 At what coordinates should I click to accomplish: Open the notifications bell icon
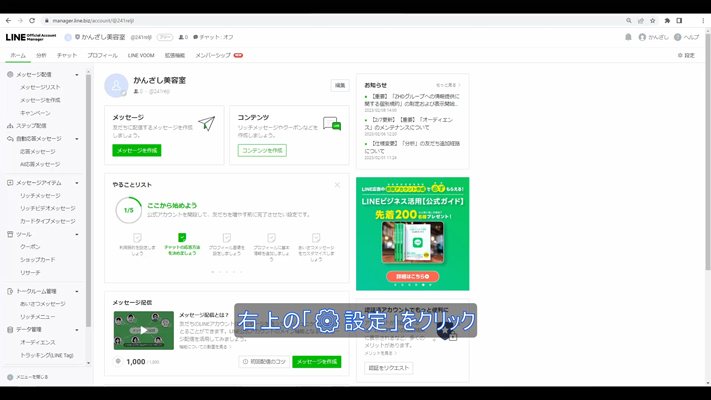click(628, 37)
